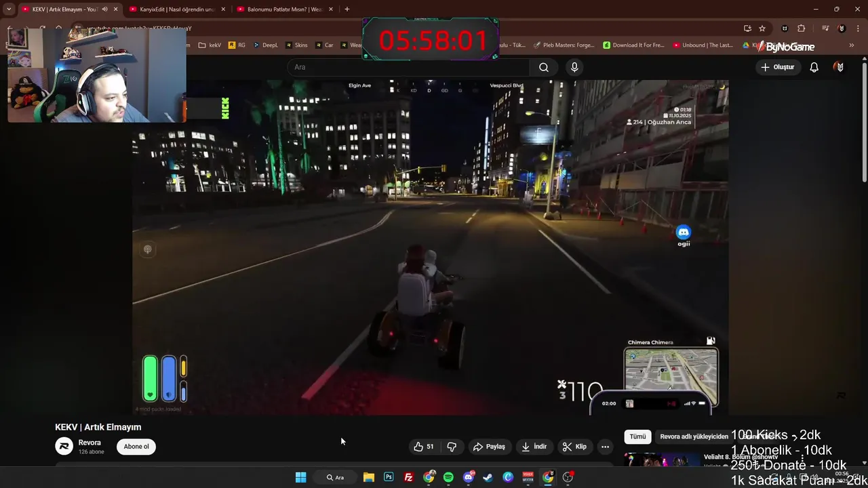Mute the KEKV tab audio speaker icon

tap(104, 9)
